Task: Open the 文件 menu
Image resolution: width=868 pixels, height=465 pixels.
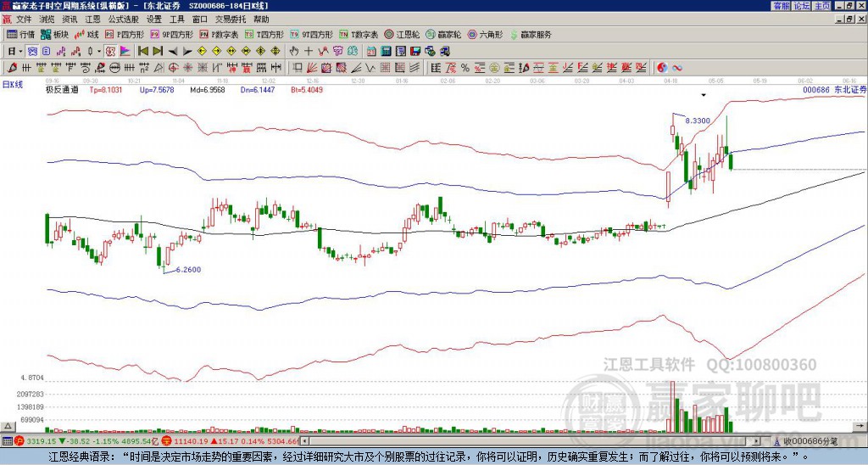Action: coord(24,20)
